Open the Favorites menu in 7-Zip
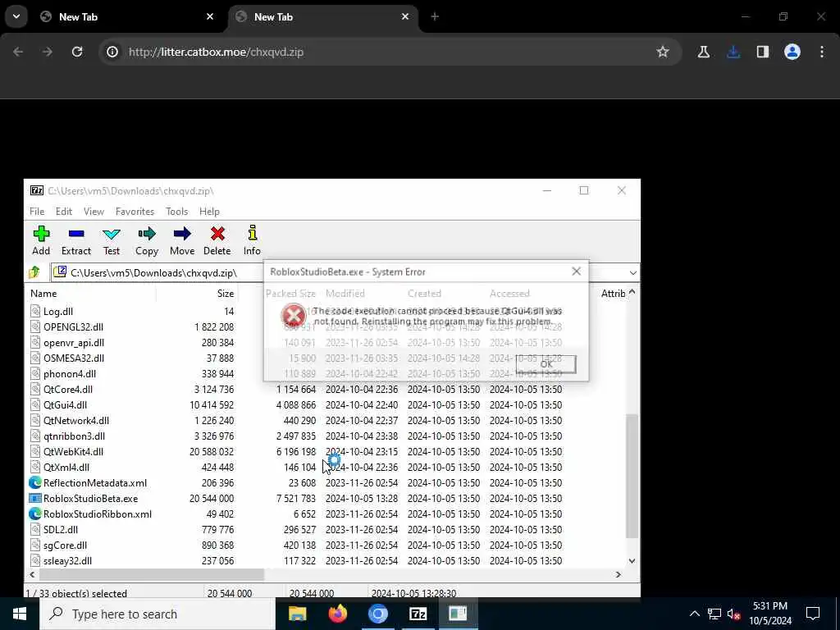840x630 pixels. pyautogui.click(x=135, y=212)
